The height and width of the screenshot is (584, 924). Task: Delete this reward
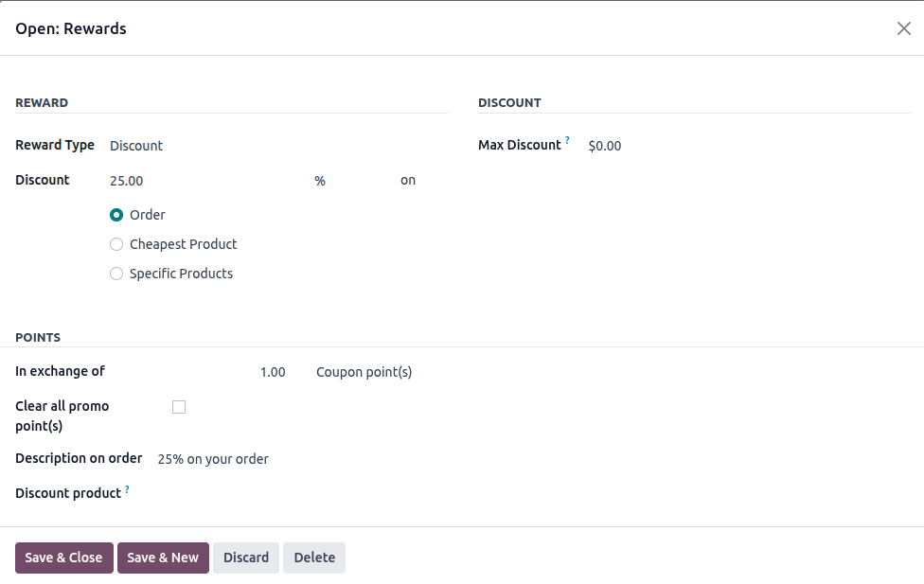point(314,557)
